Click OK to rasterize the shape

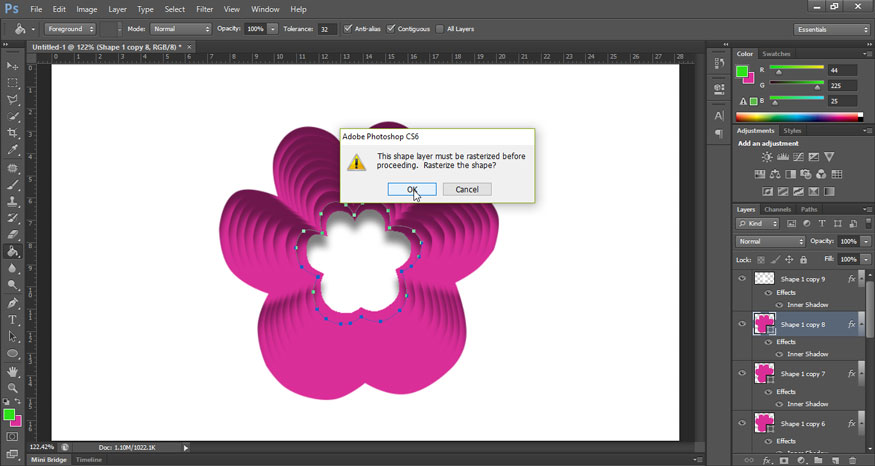click(x=412, y=189)
